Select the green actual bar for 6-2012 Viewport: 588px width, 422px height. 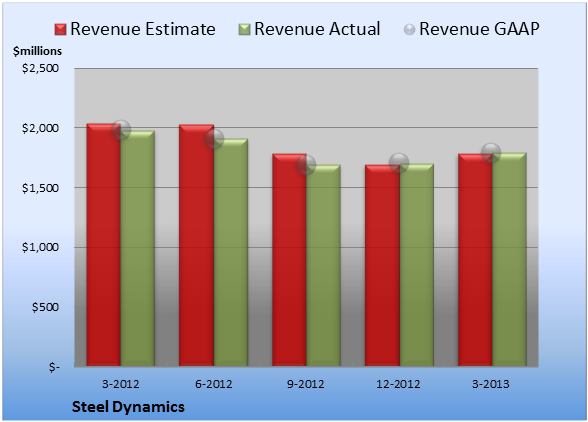coord(231,252)
